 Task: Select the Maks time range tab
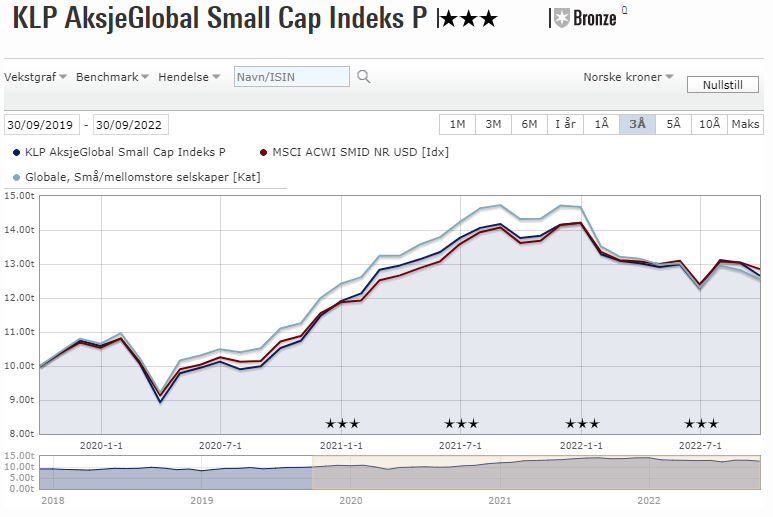pos(745,124)
